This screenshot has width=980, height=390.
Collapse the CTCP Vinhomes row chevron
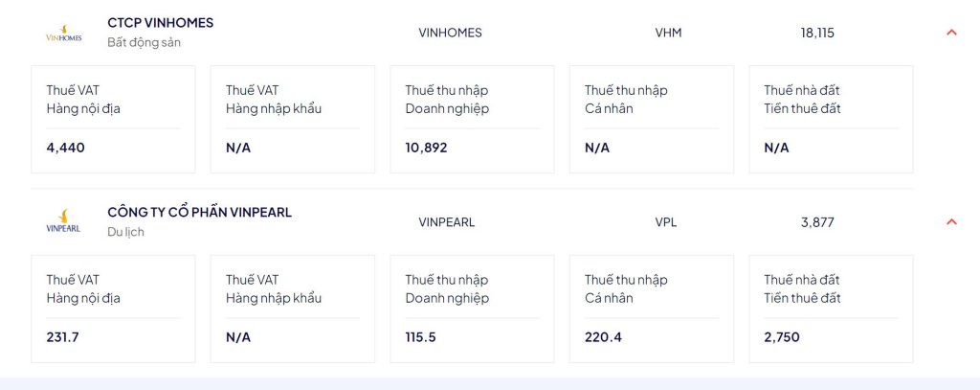[951, 33]
